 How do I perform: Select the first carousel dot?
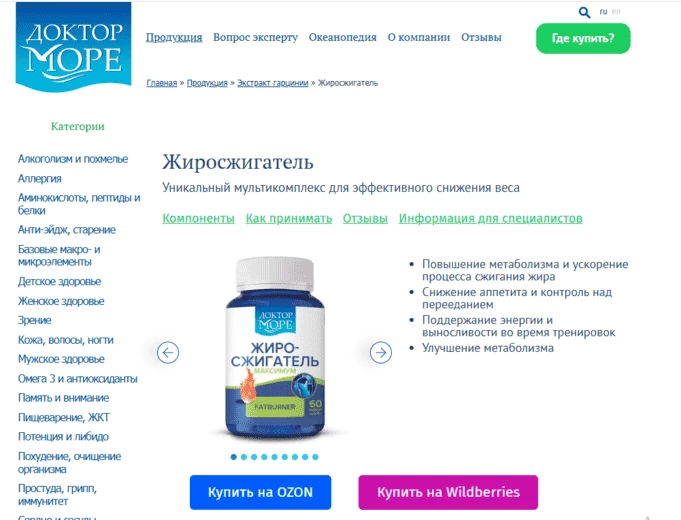coord(234,457)
